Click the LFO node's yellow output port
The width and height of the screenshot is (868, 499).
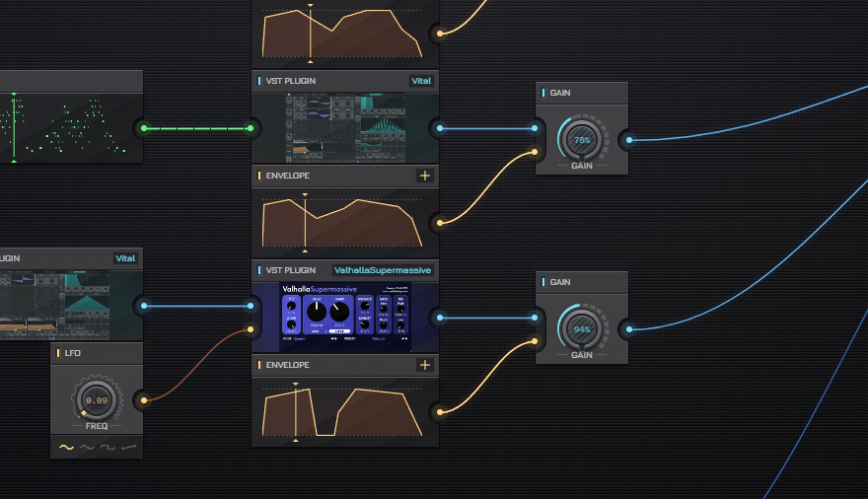tap(144, 400)
